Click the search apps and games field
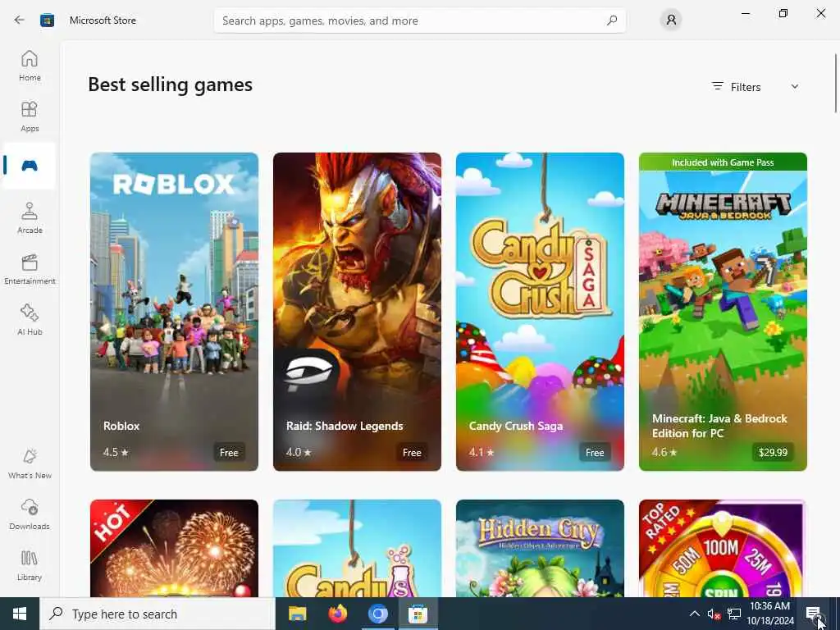The width and height of the screenshot is (840, 630). coord(419,21)
